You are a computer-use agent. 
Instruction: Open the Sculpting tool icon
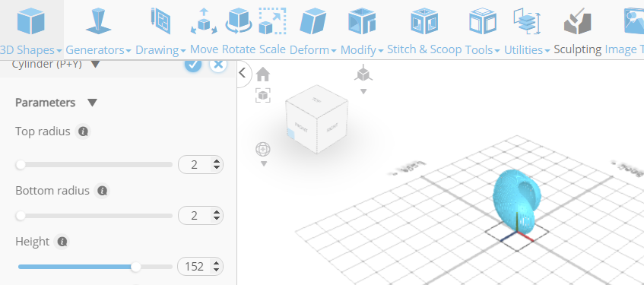[x=577, y=21]
